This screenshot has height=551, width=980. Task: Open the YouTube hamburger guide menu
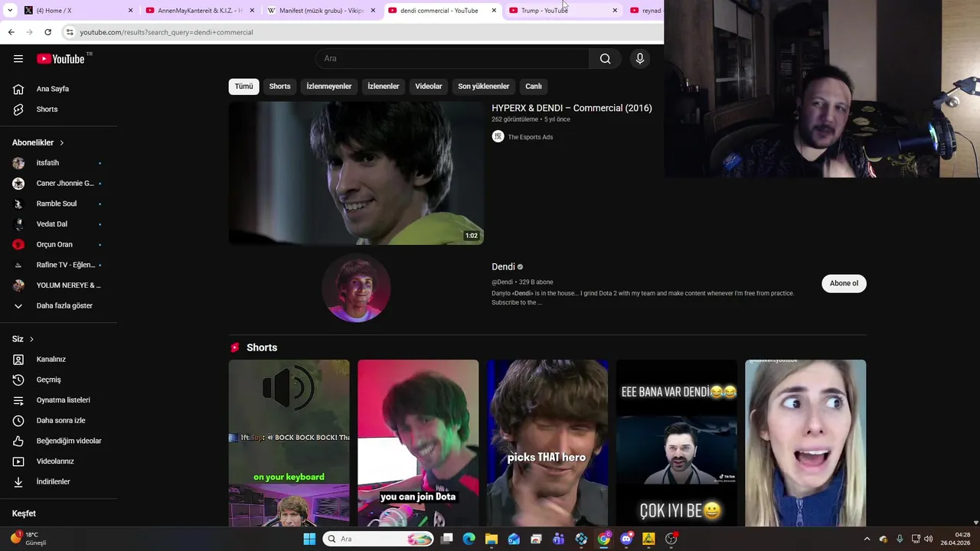tap(18, 59)
